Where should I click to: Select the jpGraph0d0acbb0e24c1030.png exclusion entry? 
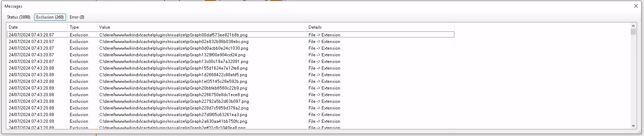point(230,48)
